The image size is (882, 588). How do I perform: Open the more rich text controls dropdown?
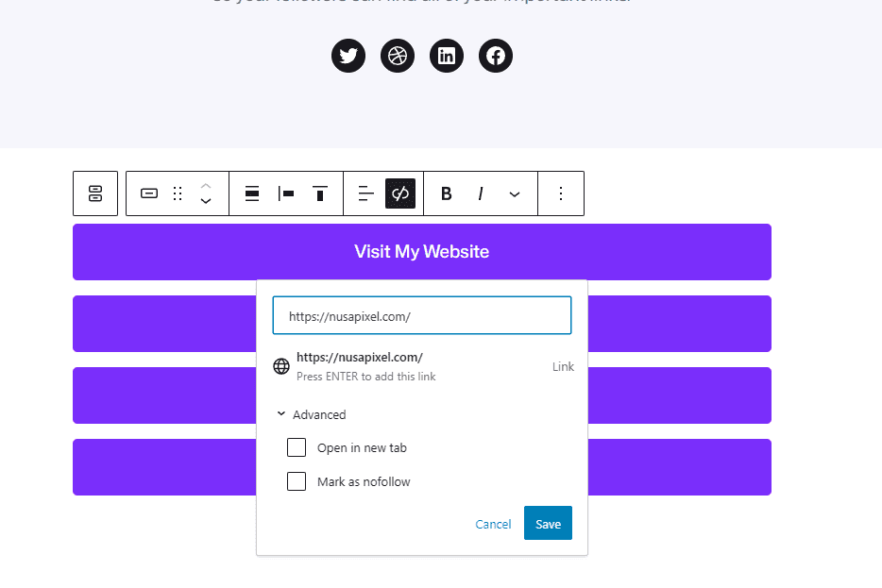[515, 193]
